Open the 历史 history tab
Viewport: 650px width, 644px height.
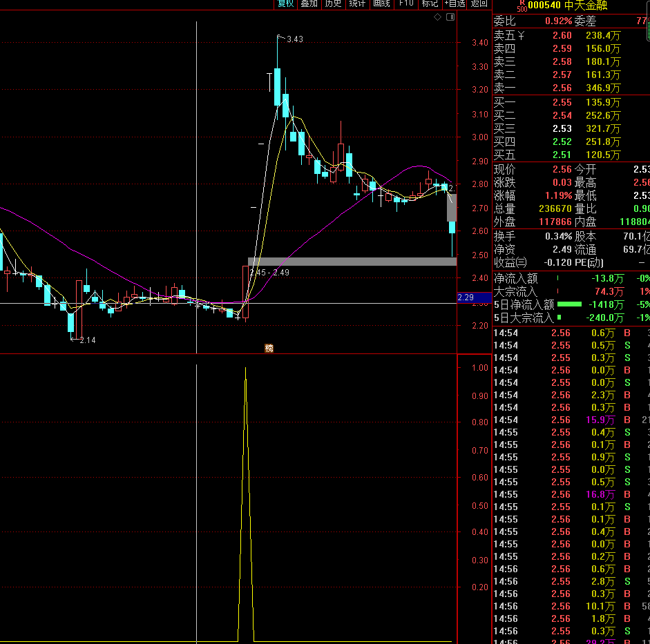pyautogui.click(x=333, y=3)
